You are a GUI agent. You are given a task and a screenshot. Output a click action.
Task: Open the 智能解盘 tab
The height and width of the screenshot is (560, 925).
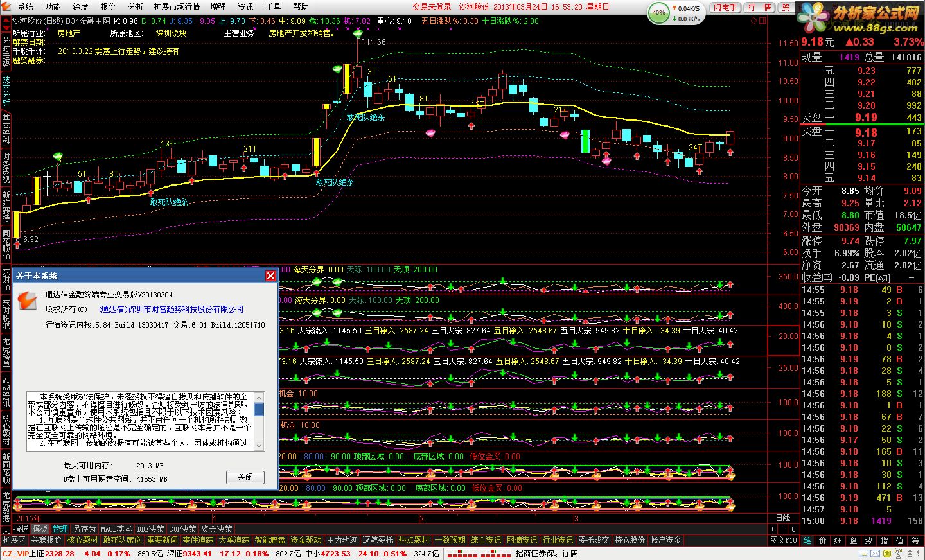(x=270, y=540)
